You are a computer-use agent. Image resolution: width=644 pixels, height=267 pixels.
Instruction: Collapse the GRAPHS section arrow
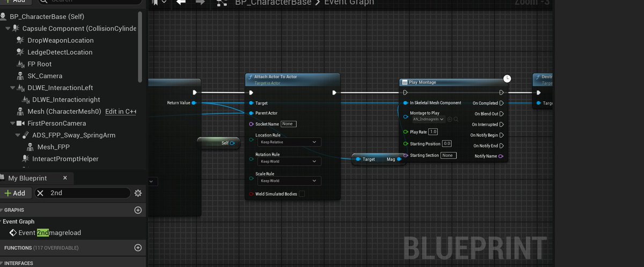pyautogui.click(x=2, y=210)
